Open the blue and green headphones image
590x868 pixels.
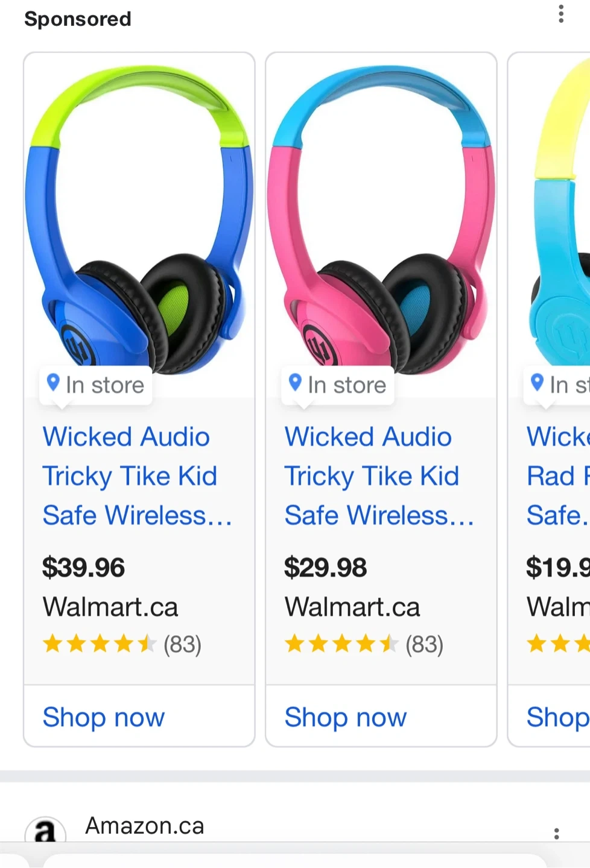click(139, 217)
